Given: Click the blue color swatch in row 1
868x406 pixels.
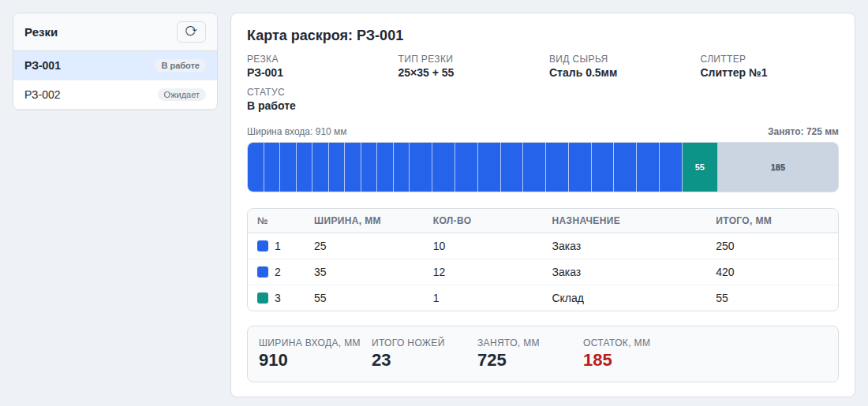Looking at the screenshot, I should click(263, 246).
